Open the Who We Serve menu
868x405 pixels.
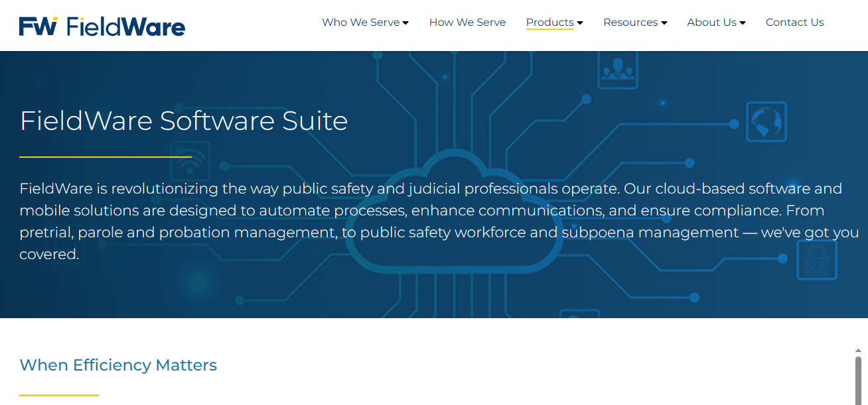click(361, 23)
